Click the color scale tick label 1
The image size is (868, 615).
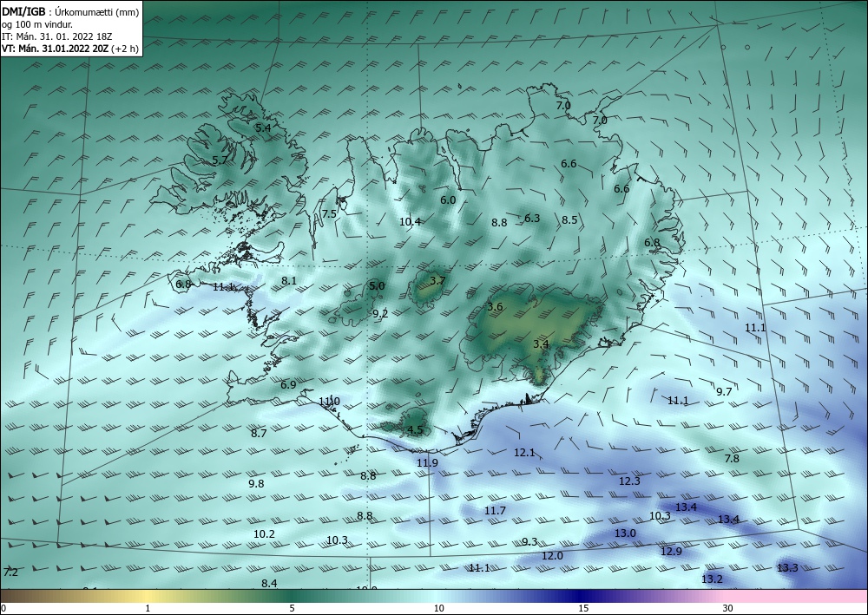click(148, 608)
